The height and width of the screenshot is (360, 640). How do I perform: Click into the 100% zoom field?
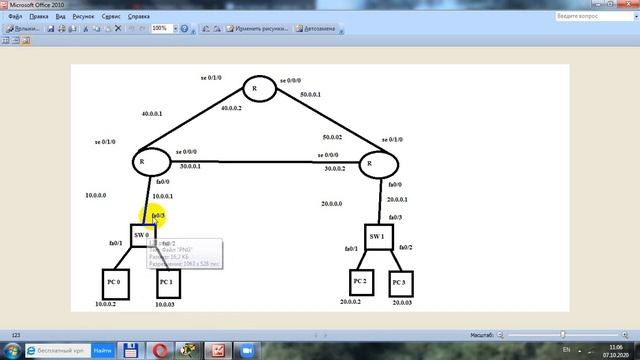click(x=161, y=28)
